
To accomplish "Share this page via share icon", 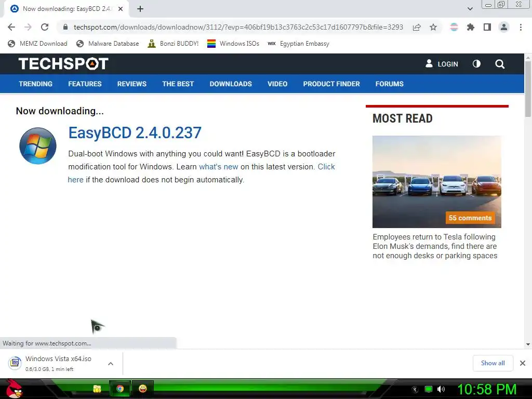I will (x=417, y=27).
